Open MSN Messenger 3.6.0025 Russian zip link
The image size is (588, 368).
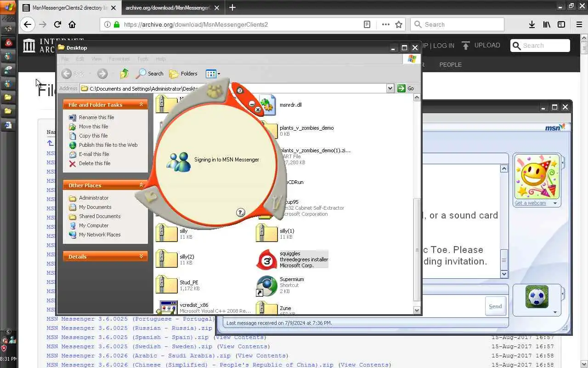point(129,328)
